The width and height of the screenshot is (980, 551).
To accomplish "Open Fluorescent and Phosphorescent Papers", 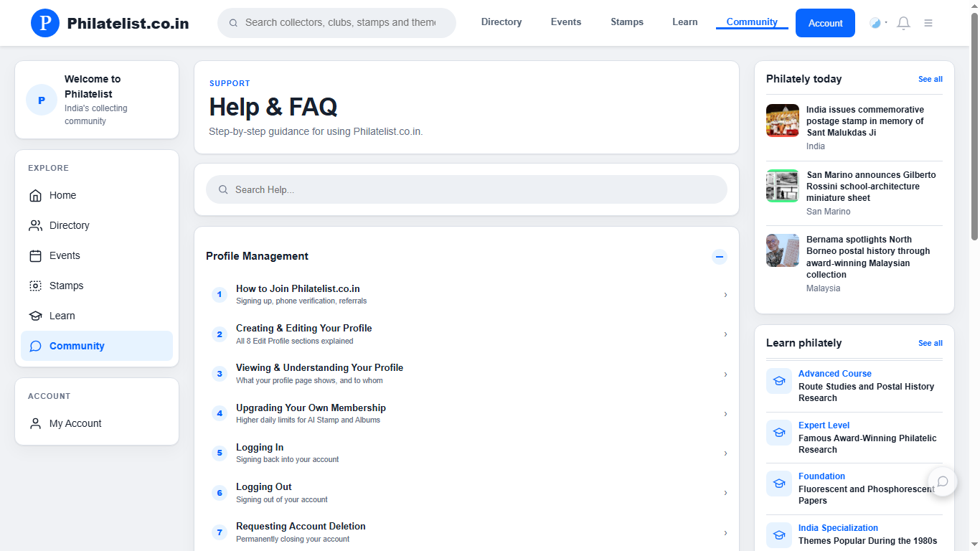I will click(x=867, y=495).
